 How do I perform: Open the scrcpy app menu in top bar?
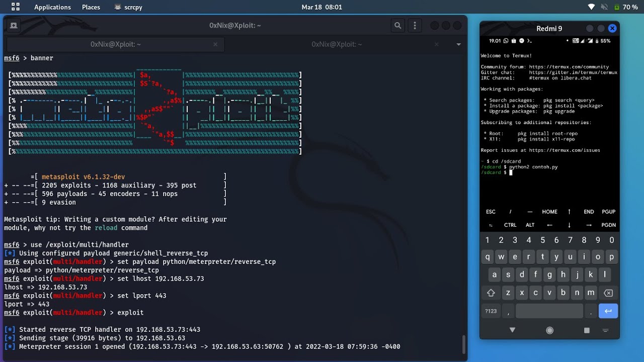(x=128, y=7)
